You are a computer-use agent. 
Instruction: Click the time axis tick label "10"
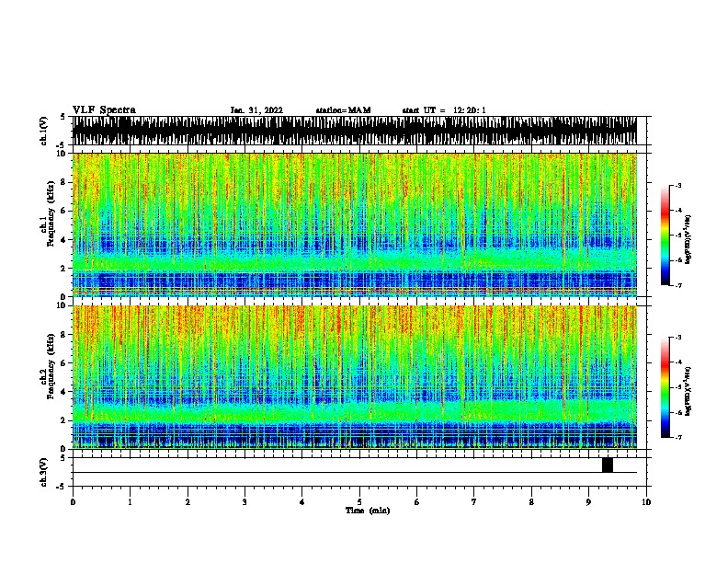pos(646,502)
